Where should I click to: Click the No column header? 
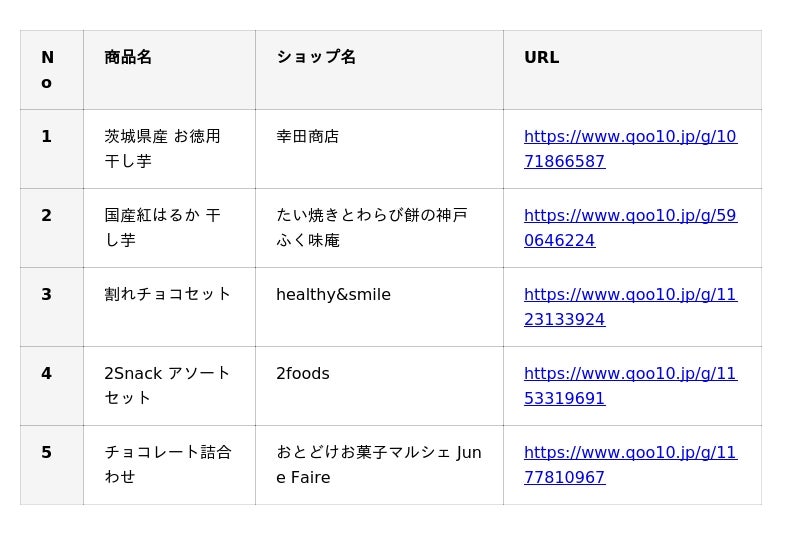47,70
